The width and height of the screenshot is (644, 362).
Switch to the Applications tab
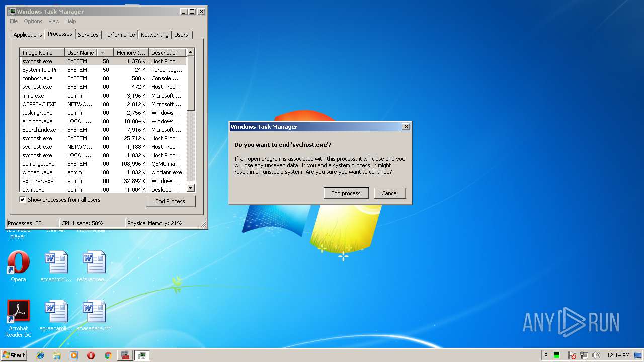27,35
